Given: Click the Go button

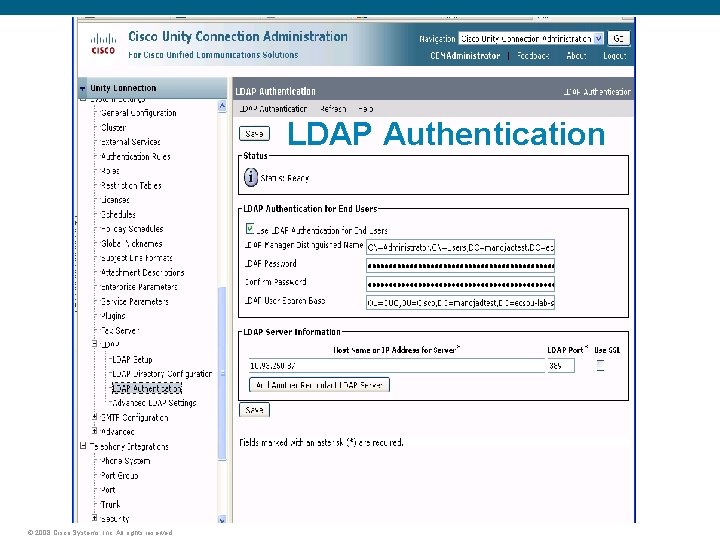Looking at the screenshot, I should 619,39.
